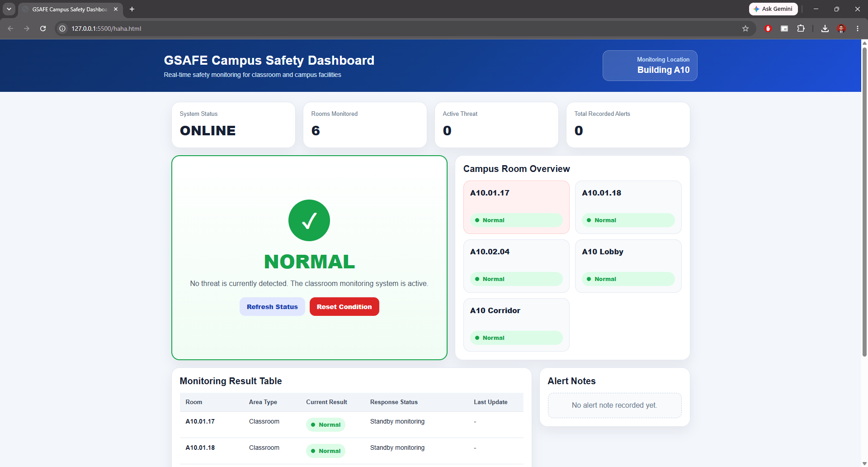Click the Rooms Monitored card
Screen dimensions: 868x467
(365, 125)
